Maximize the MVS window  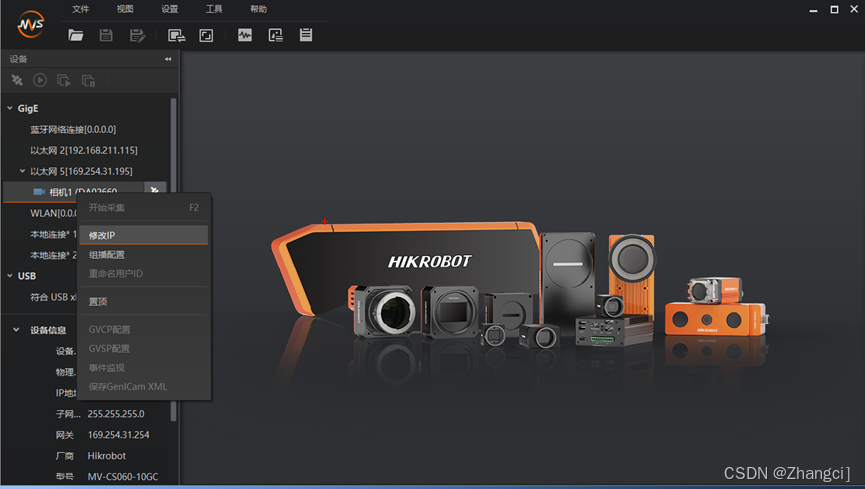tap(834, 9)
